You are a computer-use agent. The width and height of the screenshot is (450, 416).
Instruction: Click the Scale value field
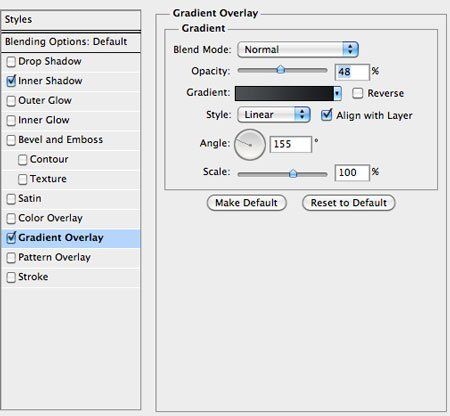pyautogui.click(x=352, y=173)
